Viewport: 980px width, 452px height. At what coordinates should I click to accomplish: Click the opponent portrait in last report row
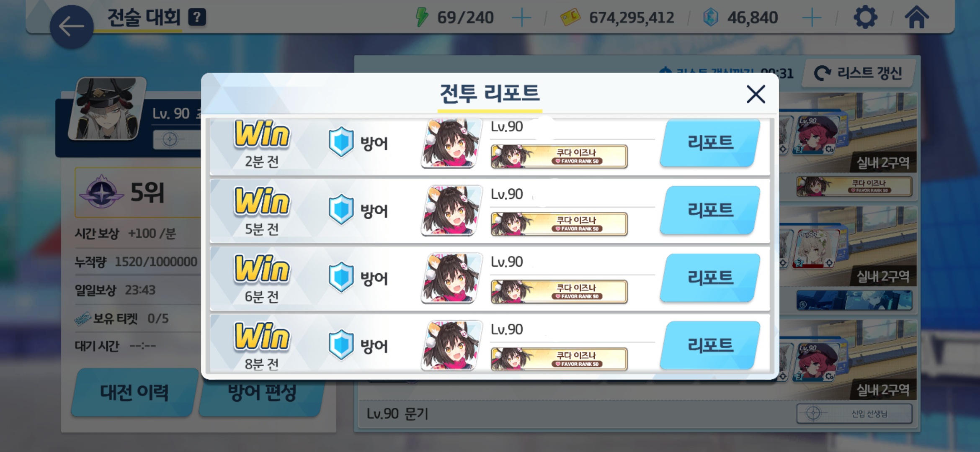tap(451, 345)
